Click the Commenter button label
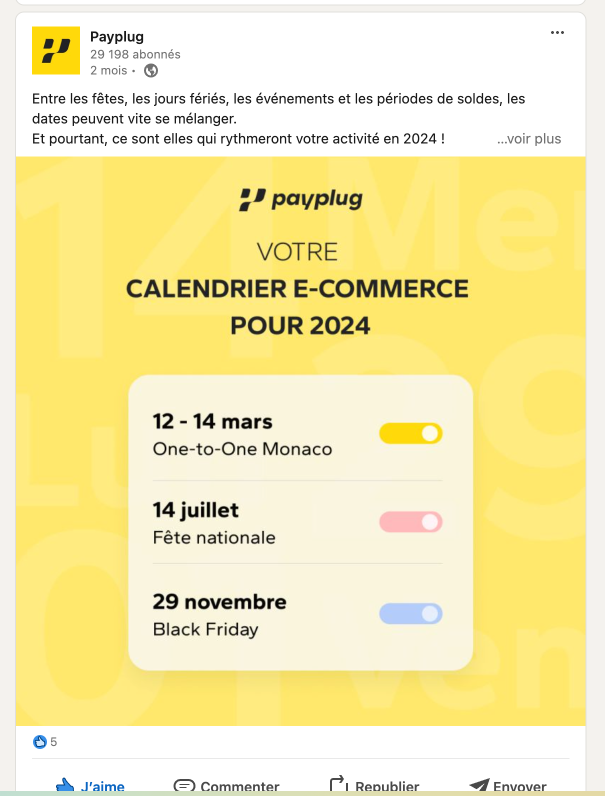The height and width of the screenshot is (796, 605). (x=240, y=786)
